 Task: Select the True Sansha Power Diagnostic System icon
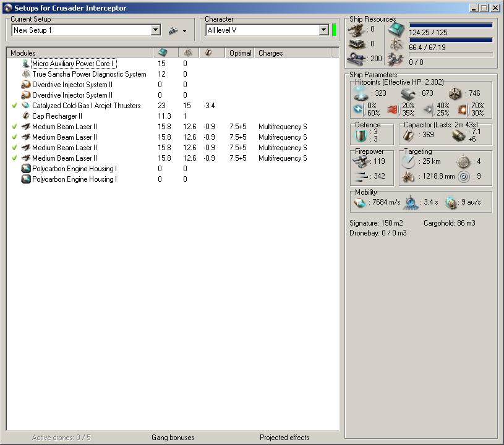tap(26, 74)
